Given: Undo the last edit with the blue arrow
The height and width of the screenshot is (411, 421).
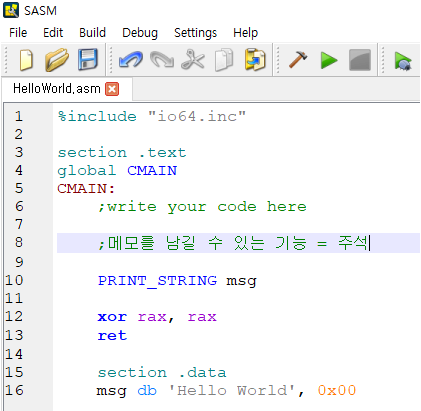Looking at the screenshot, I should pyautogui.click(x=131, y=60).
